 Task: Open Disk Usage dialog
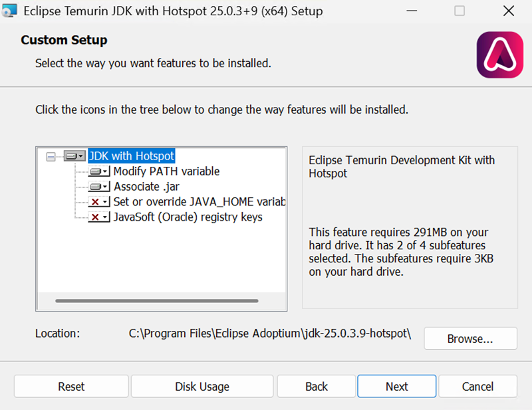pos(202,386)
